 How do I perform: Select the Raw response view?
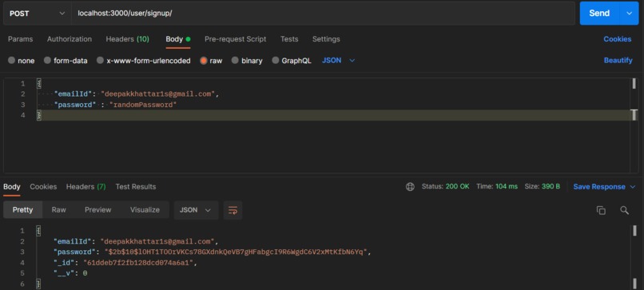(59, 210)
